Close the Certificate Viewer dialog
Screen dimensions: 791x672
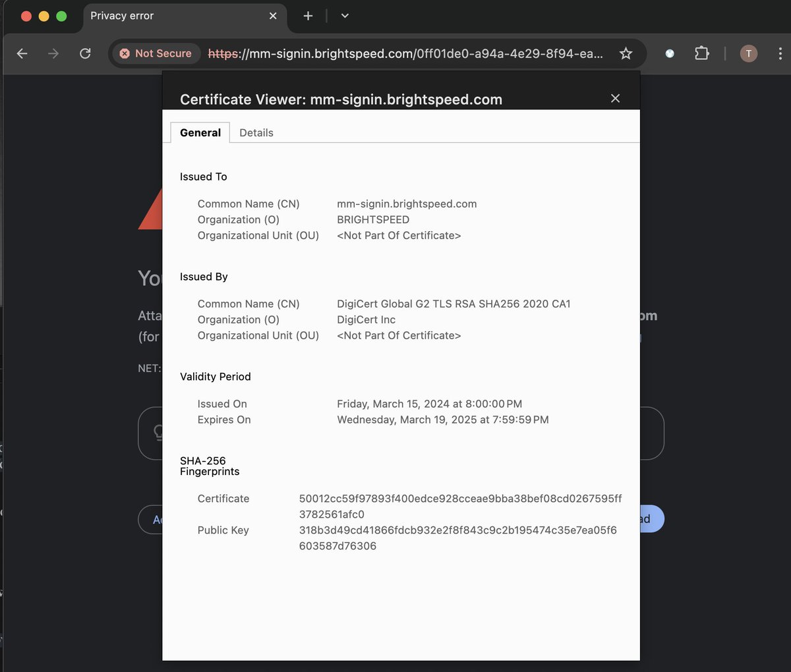pyautogui.click(x=615, y=98)
